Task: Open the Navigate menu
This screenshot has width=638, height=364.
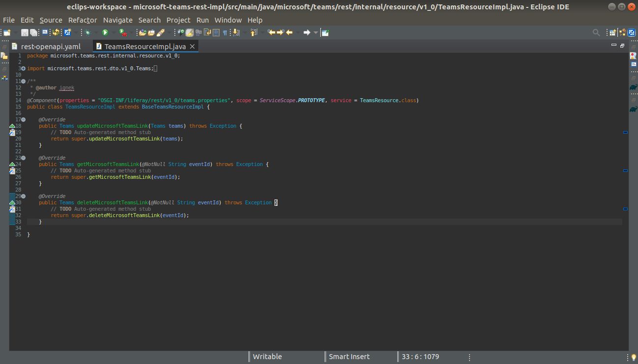Action: (118, 20)
